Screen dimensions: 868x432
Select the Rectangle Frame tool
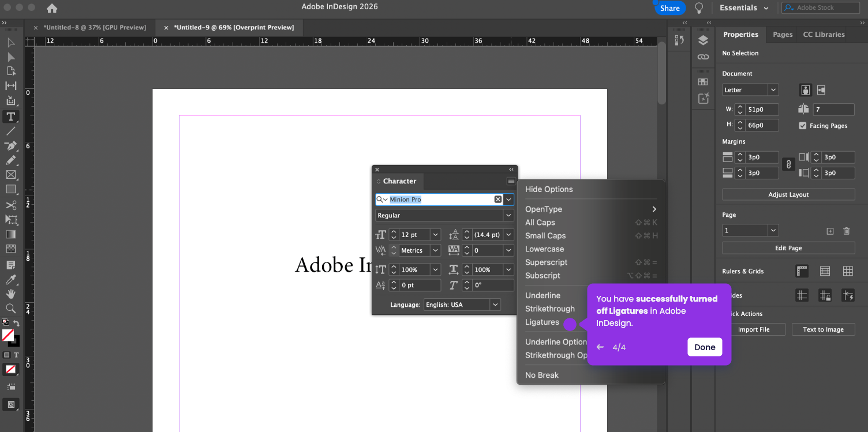tap(10, 175)
